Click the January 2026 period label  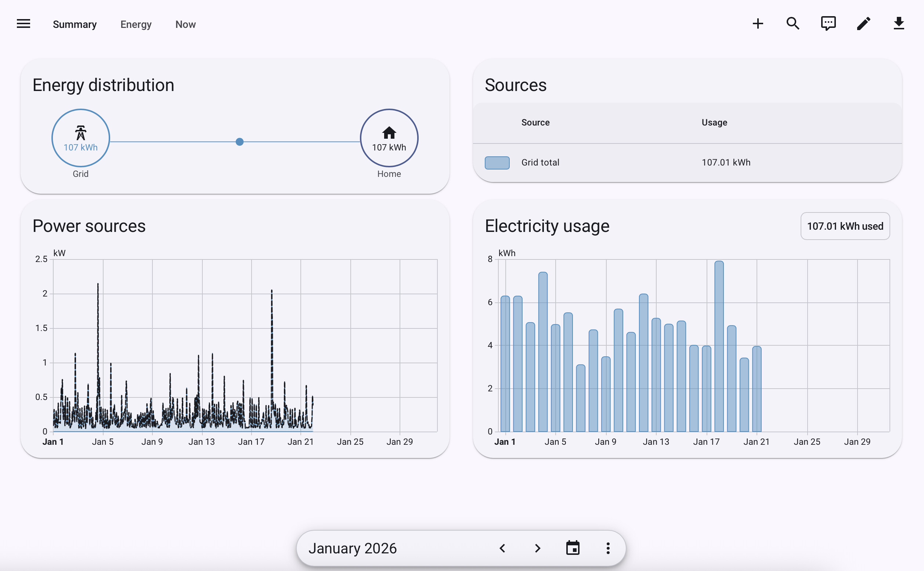(352, 548)
